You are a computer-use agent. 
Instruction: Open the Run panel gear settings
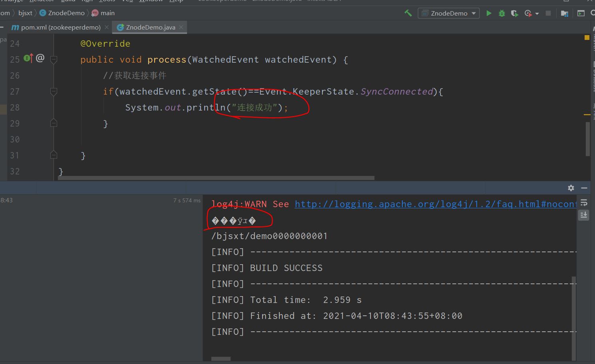point(571,188)
